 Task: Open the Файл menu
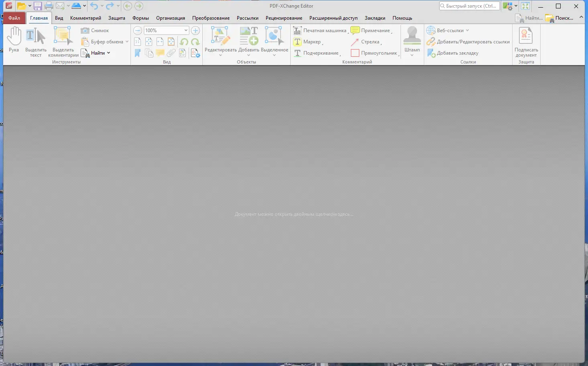pos(14,18)
